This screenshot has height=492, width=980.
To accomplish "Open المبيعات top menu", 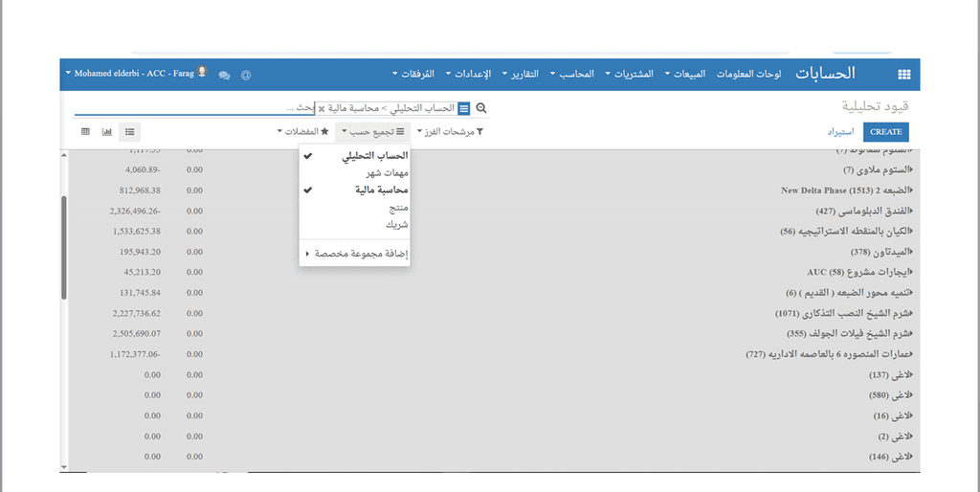I will [685, 74].
